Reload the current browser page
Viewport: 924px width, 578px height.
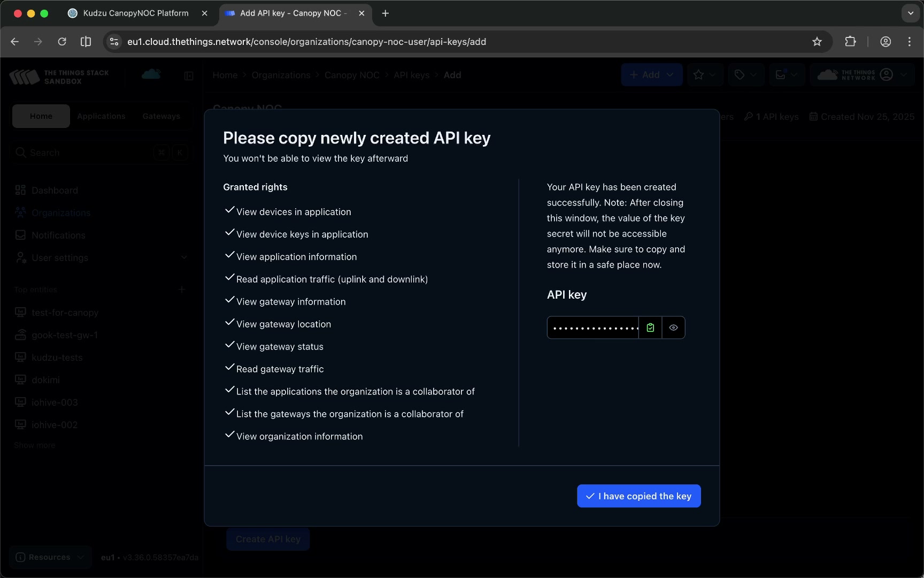coord(62,42)
